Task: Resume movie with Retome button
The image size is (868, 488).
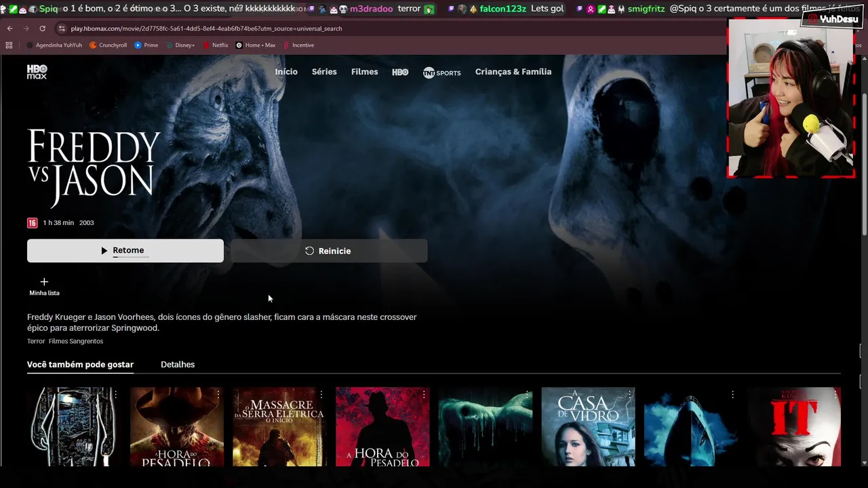Action: (x=125, y=251)
